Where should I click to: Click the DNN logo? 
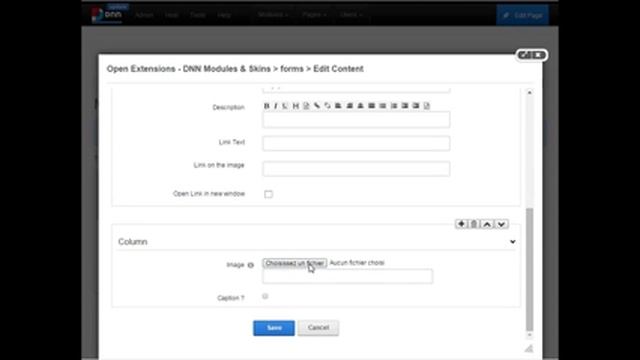[x=107, y=14]
